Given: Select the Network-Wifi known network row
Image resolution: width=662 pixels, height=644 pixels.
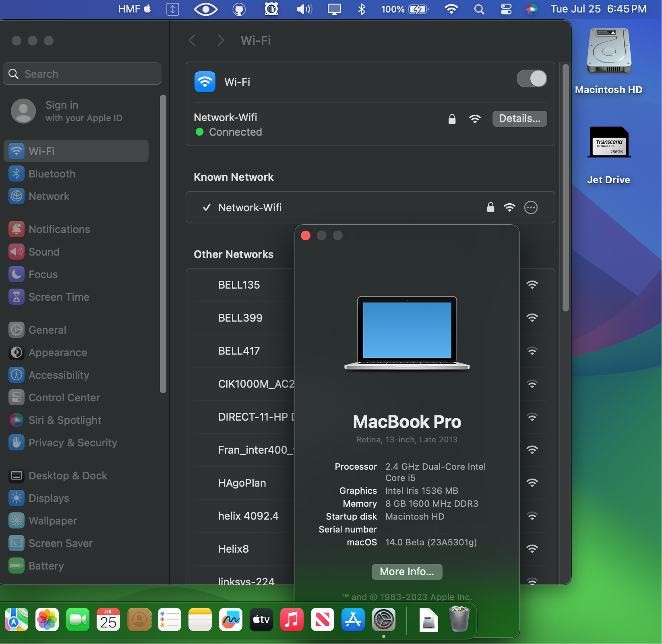Looking at the screenshot, I should 370,207.
